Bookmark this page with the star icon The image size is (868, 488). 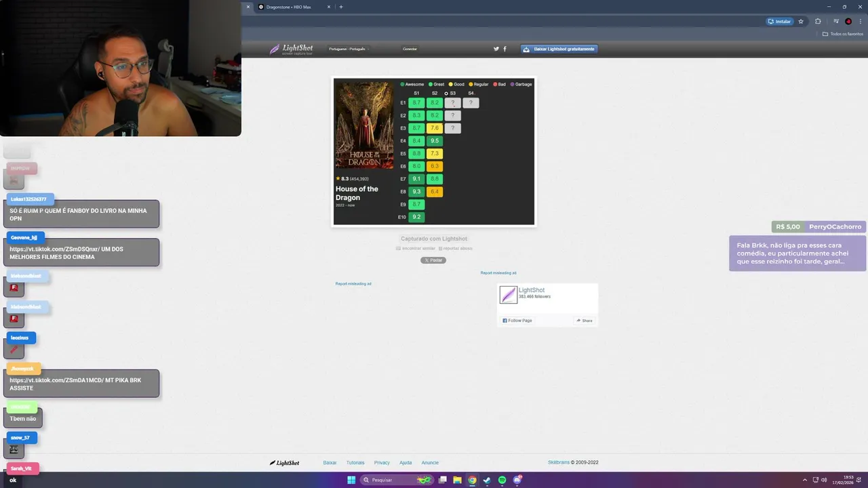pyautogui.click(x=801, y=22)
